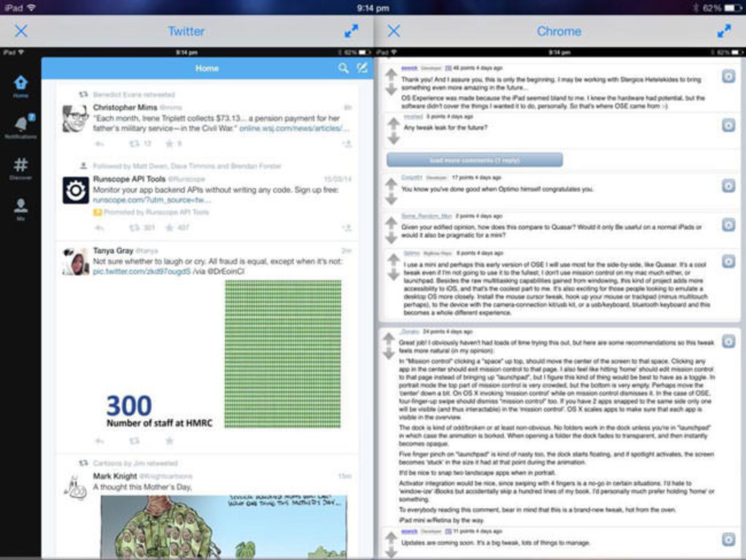The height and width of the screenshot is (560, 746).
Task: Reply to Tanya Gray tweet
Action: (x=99, y=441)
